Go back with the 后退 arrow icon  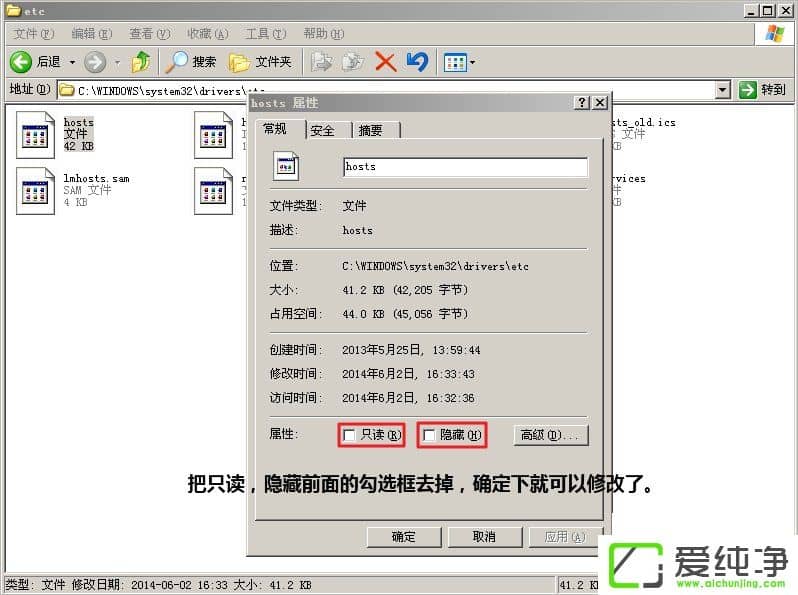coord(21,62)
